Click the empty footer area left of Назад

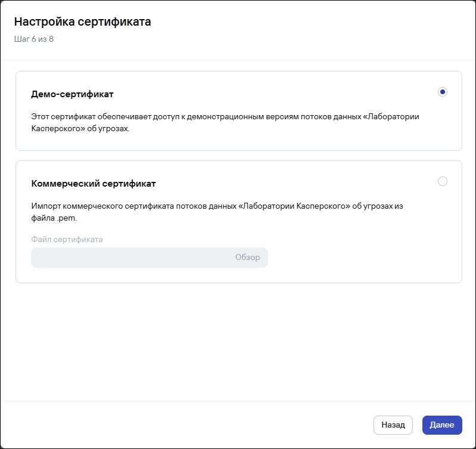coord(179,425)
